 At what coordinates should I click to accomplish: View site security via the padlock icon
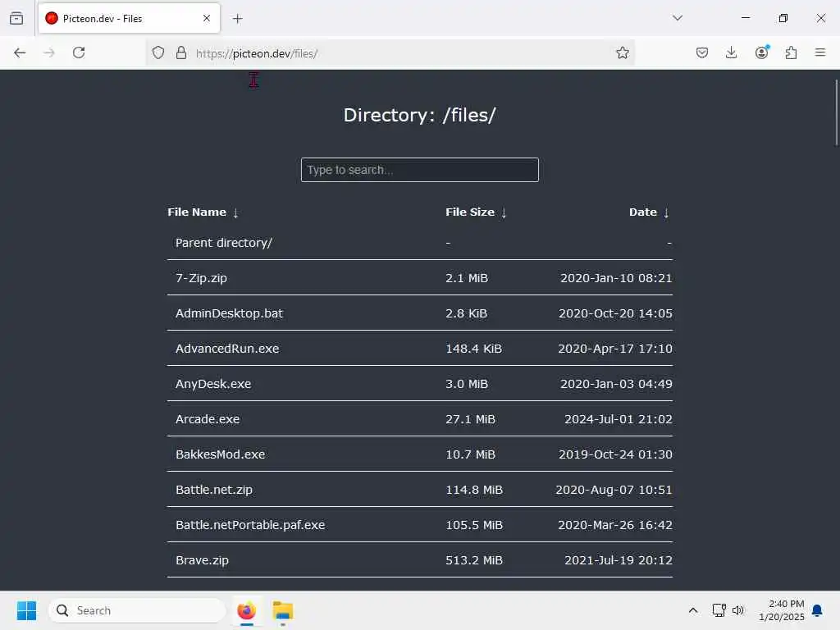(x=181, y=52)
